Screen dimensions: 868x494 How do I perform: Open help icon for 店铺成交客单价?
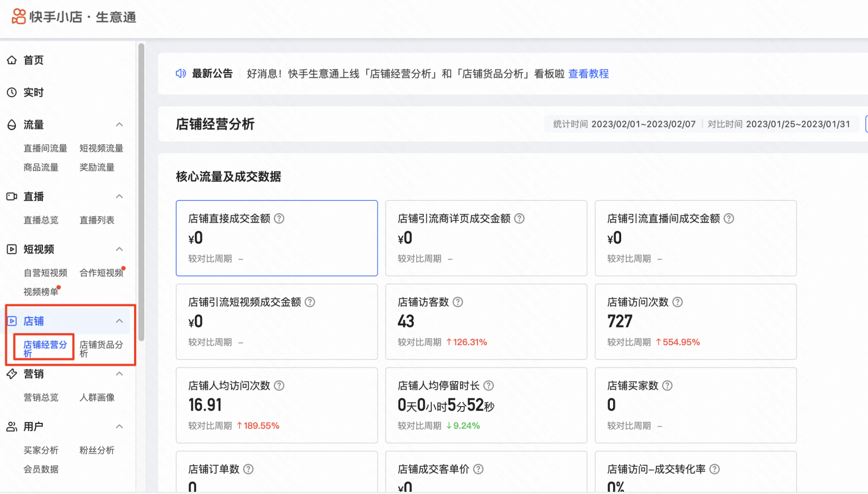[478, 469]
